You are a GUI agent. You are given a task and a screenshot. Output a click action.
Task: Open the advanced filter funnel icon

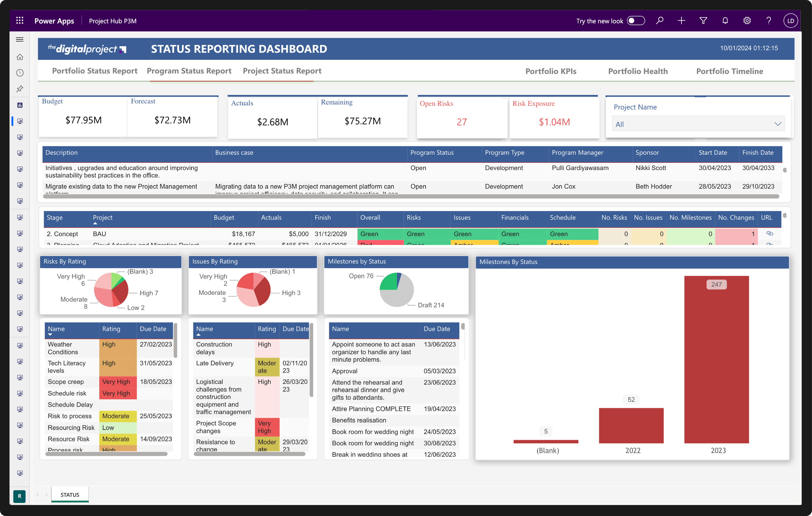click(x=703, y=20)
